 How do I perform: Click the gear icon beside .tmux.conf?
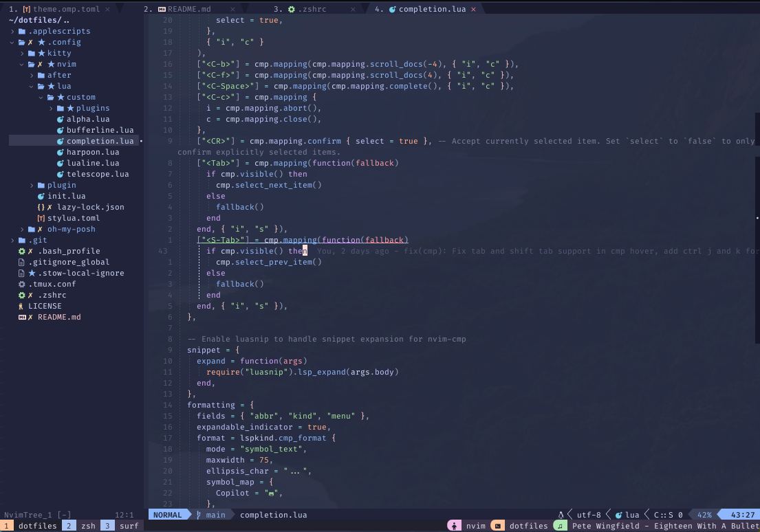[22, 284]
